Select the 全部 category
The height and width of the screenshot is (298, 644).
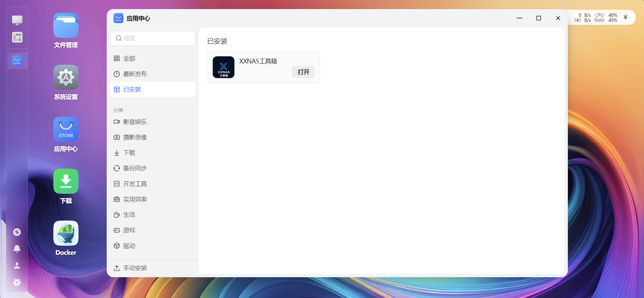(129, 59)
